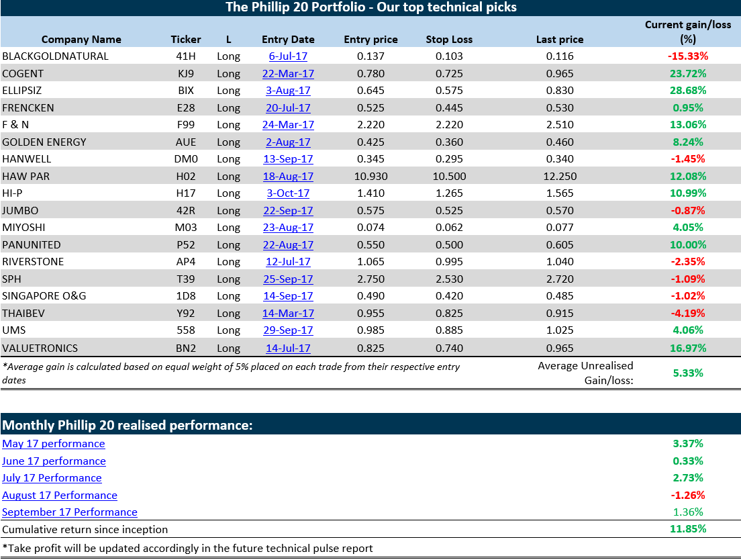
Task: Open the 20-Jul-17 FRENCKEN date link
Action: [x=288, y=107]
